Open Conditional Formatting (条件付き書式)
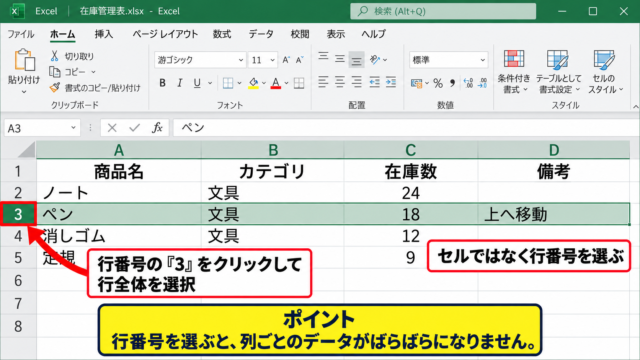Viewport: 640px width, 360px height. click(514, 72)
